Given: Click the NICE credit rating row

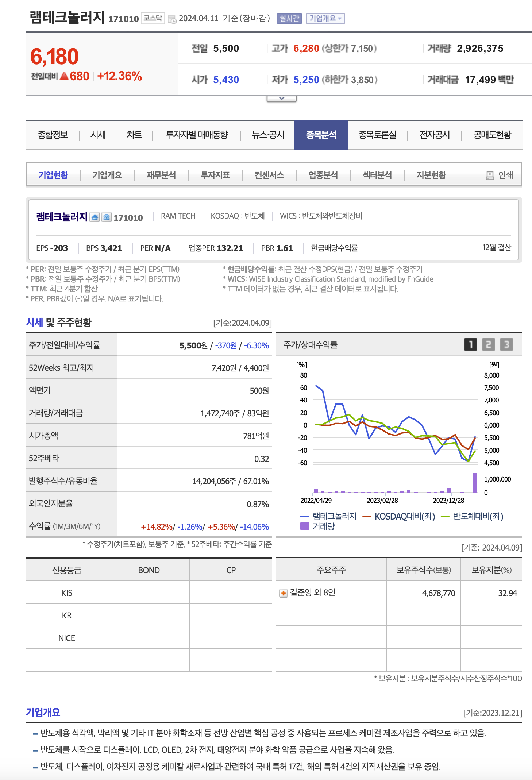Looking at the screenshot, I should tap(149, 638).
